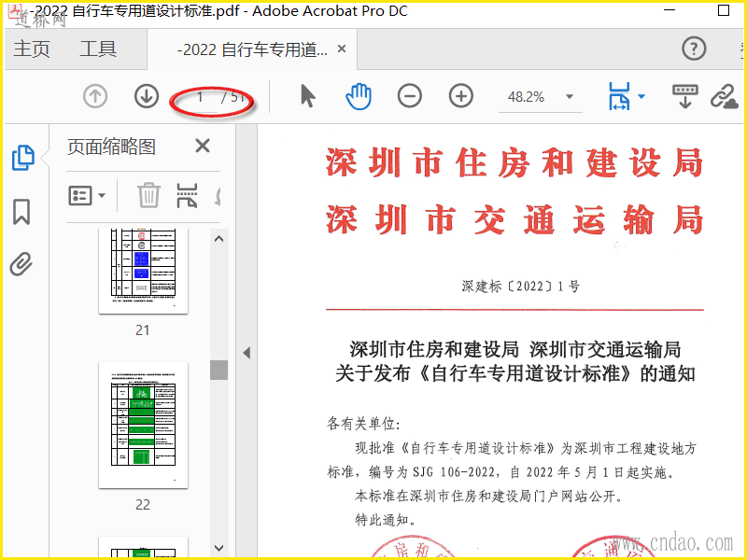Click the 48.2% zoom value field
Viewport: 747px width, 560px height.
526,97
